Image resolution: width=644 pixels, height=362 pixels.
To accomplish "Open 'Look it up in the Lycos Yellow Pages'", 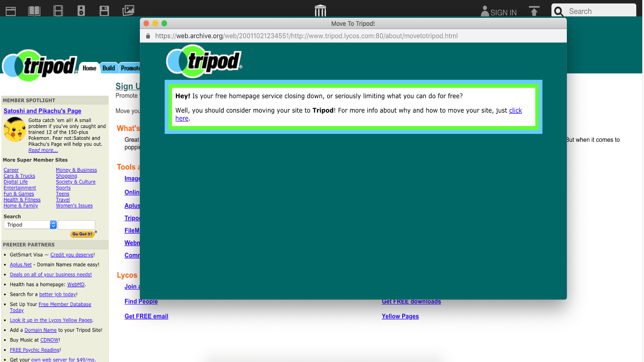I will 51,320.
